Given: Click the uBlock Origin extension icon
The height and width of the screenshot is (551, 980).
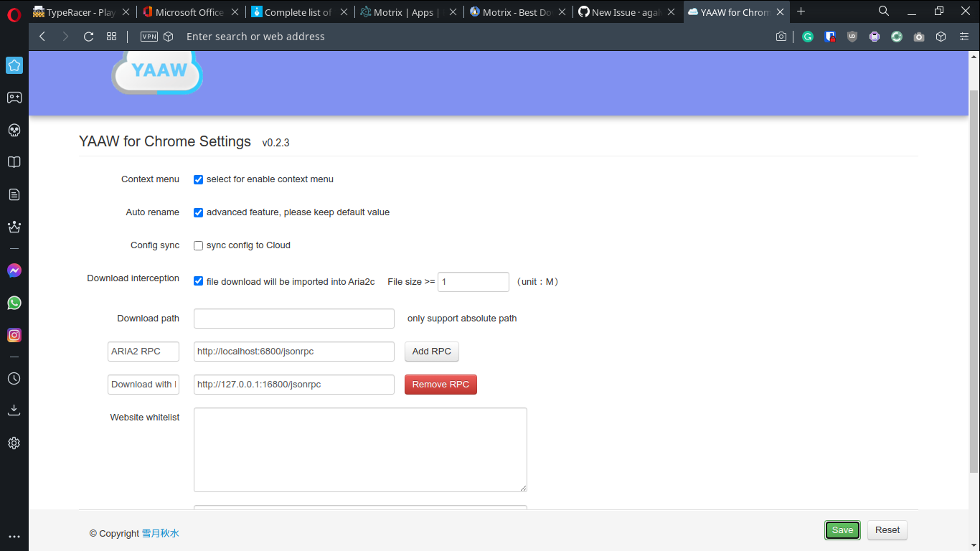Looking at the screenshot, I should 852,37.
